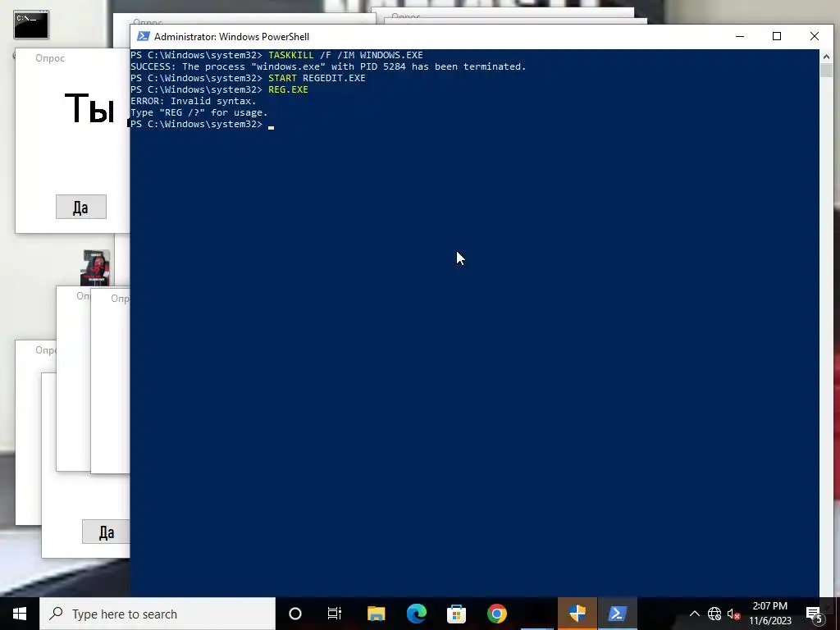Launch Google Chrome from the taskbar
840x630 pixels.
[x=496, y=614]
